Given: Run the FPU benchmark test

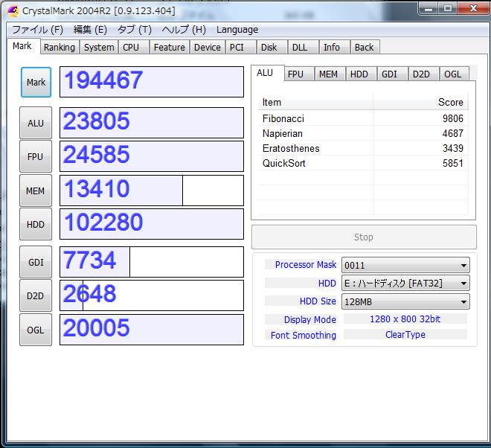Looking at the screenshot, I should click(36, 156).
